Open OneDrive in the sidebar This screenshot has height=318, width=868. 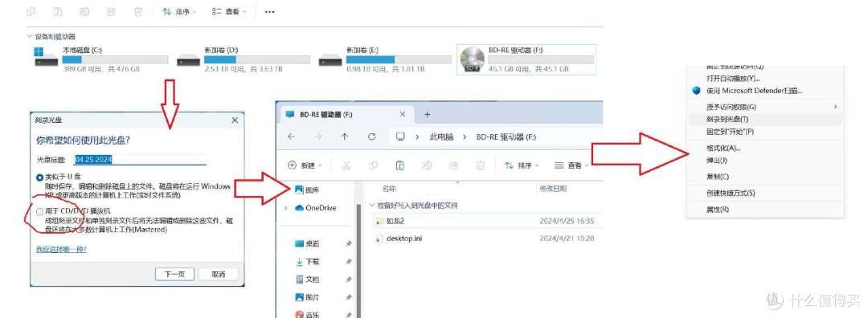315,208
